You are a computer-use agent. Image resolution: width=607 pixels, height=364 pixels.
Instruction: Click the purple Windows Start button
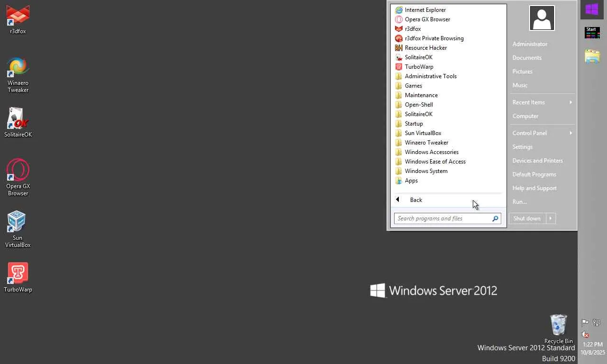592,9
